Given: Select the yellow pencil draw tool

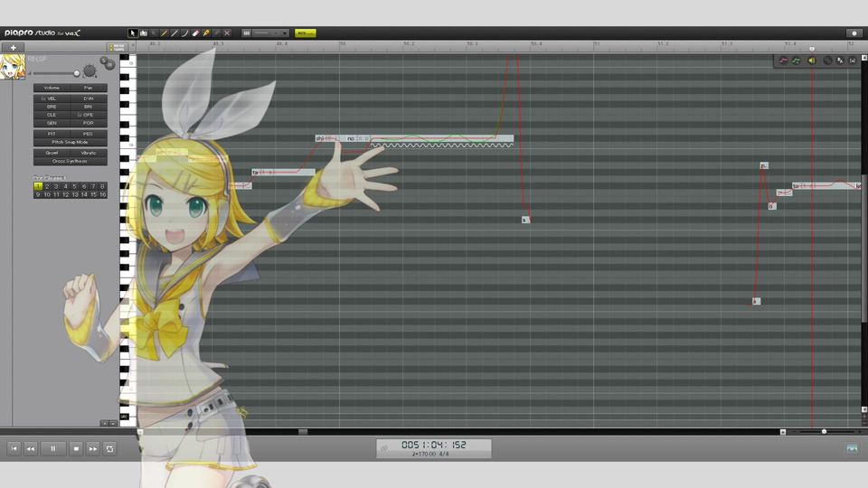Looking at the screenshot, I should coord(165,33).
